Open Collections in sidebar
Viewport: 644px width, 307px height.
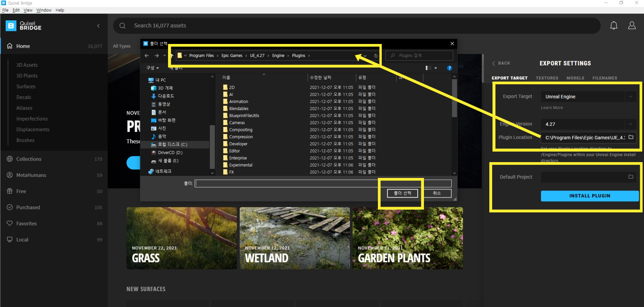(x=54, y=159)
